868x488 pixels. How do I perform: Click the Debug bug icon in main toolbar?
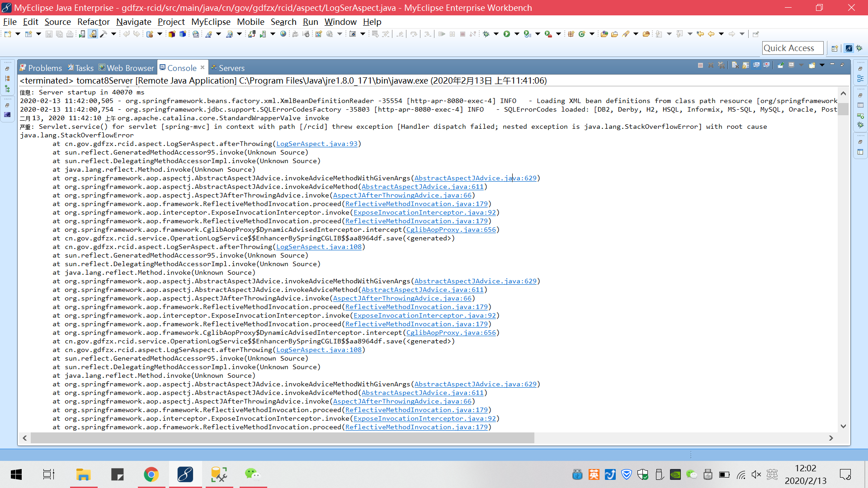[486, 34]
